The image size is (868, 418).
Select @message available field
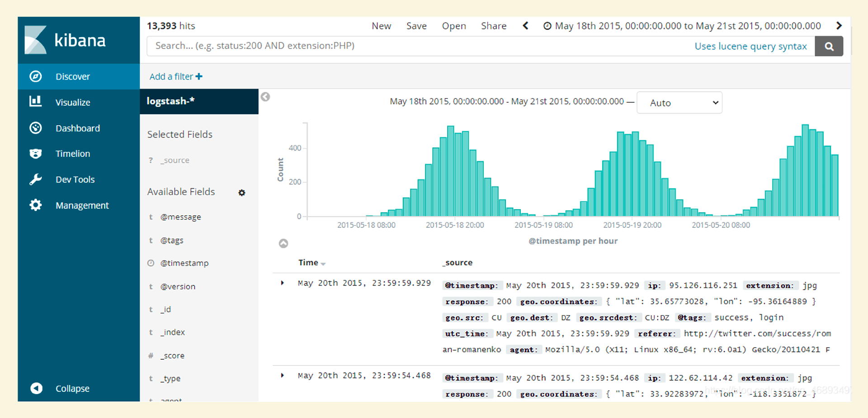pos(180,217)
